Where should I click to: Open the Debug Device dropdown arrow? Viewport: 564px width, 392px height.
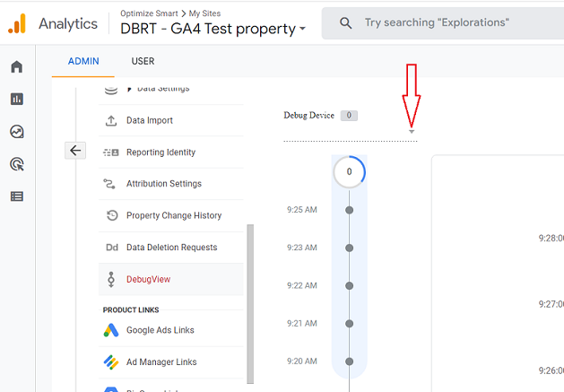click(412, 132)
